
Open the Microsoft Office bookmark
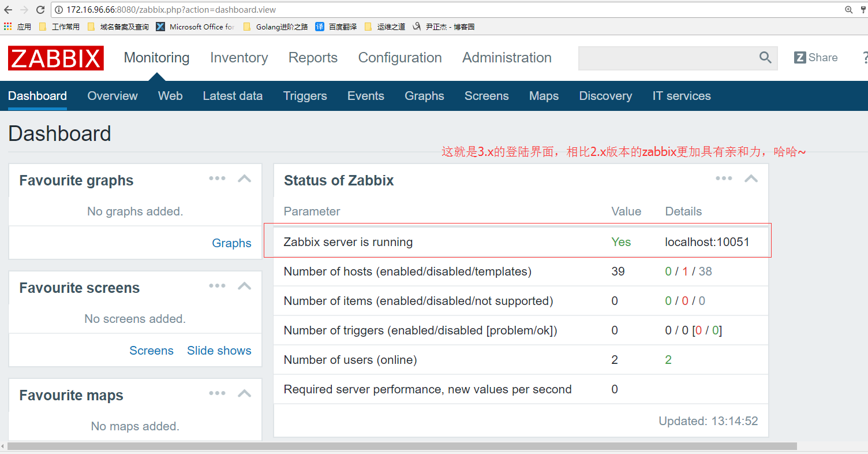[x=195, y=27]
